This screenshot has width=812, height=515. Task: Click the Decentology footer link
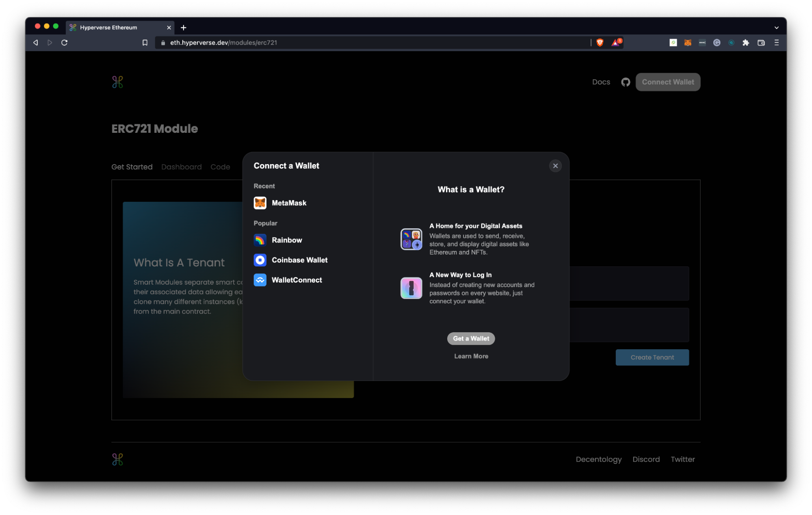[599, 459]
